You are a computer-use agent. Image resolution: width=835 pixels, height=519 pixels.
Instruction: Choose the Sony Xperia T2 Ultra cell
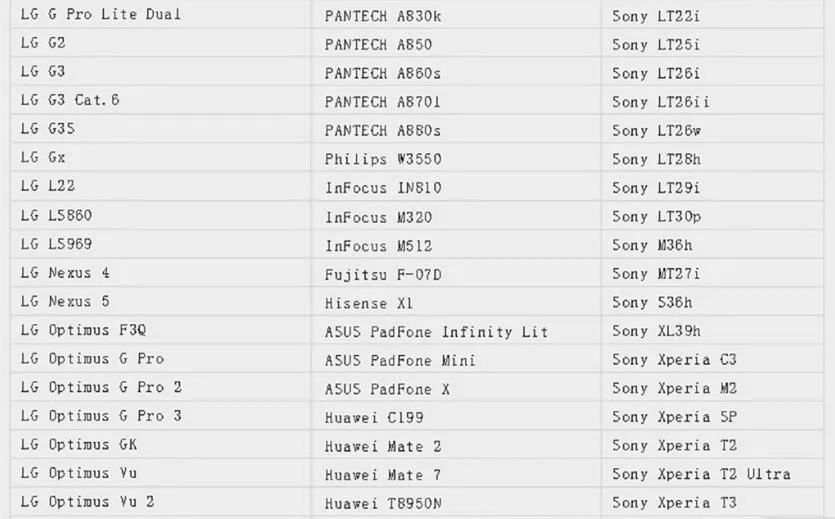tap(713, 473)
